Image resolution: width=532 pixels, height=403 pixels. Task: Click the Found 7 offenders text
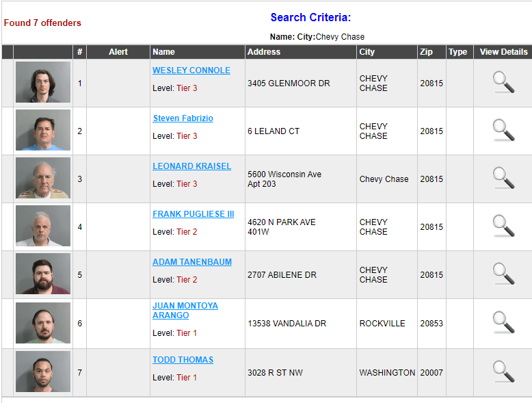(42, 23)
